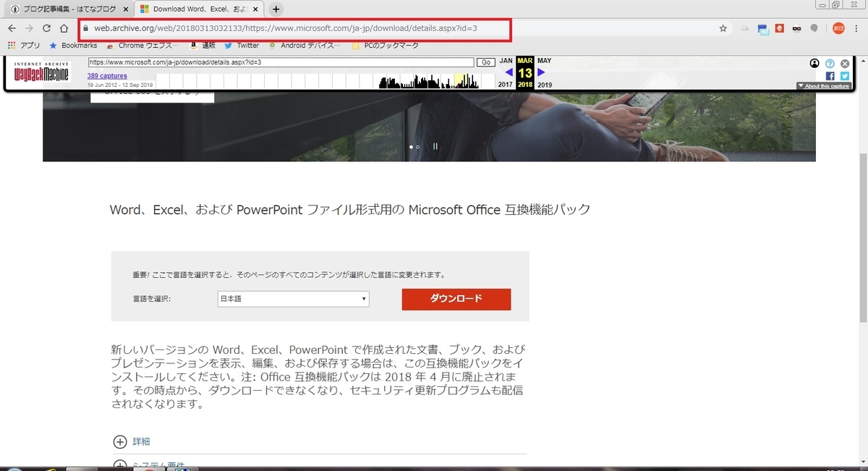Expand the 詳細 section
Screen dimensions: 868x471
pyautogui.click(x=132, y=441)
